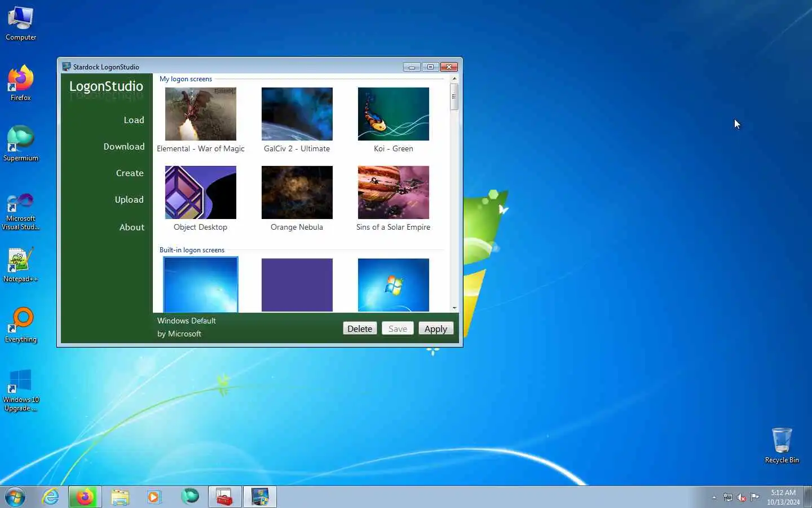Image resolution: width=812 pixels, height=508 pixels.
Task: Click the 'Koi - Green' caption text
Action: [394, 149]
